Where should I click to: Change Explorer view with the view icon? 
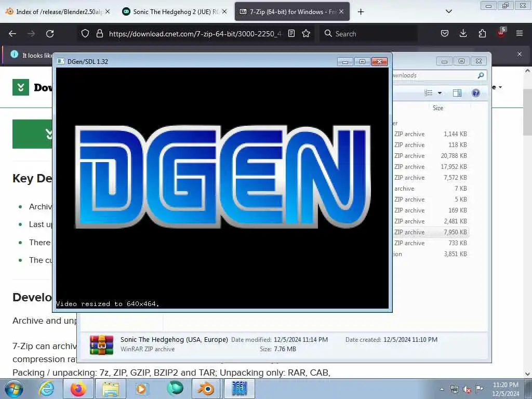click(429, 93)
